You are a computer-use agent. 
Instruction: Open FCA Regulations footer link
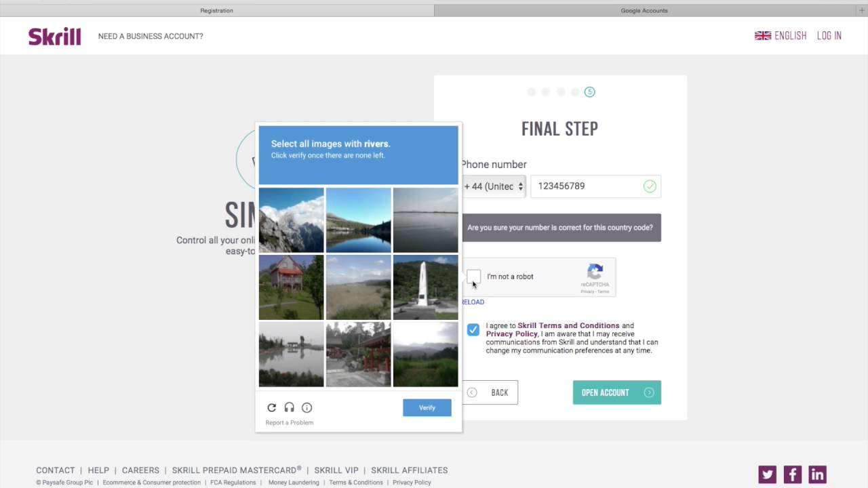[233, 483]
